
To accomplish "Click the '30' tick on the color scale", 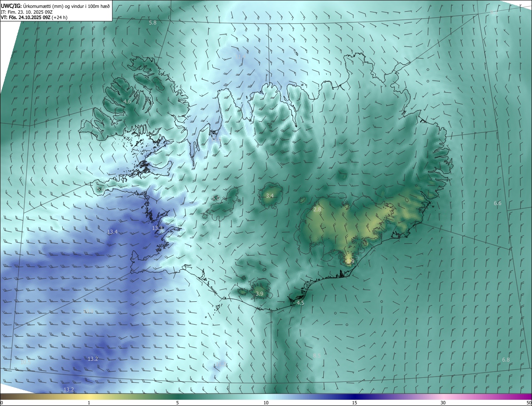I will [443, 403].
